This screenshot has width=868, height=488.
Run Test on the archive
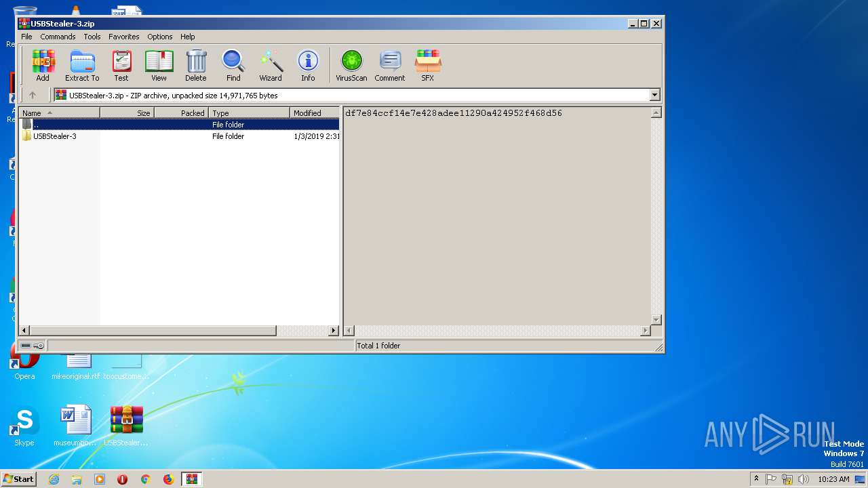coord(121,66)
